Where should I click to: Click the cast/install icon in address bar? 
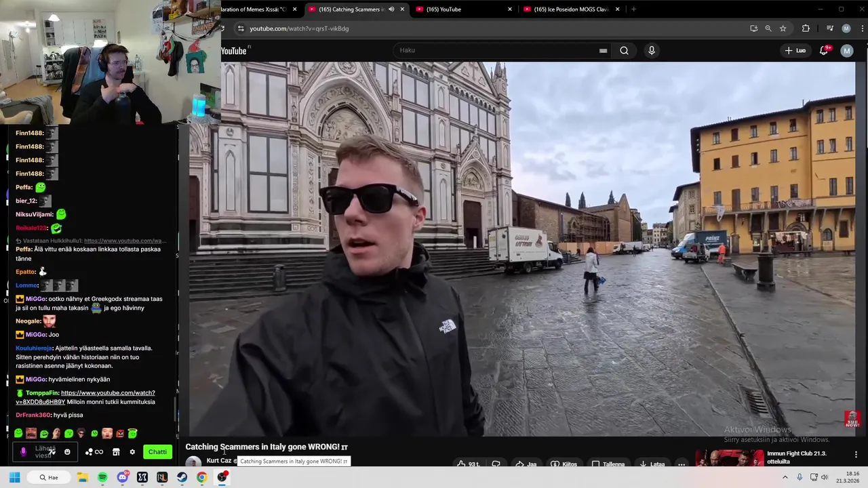[x=753, y=28]
